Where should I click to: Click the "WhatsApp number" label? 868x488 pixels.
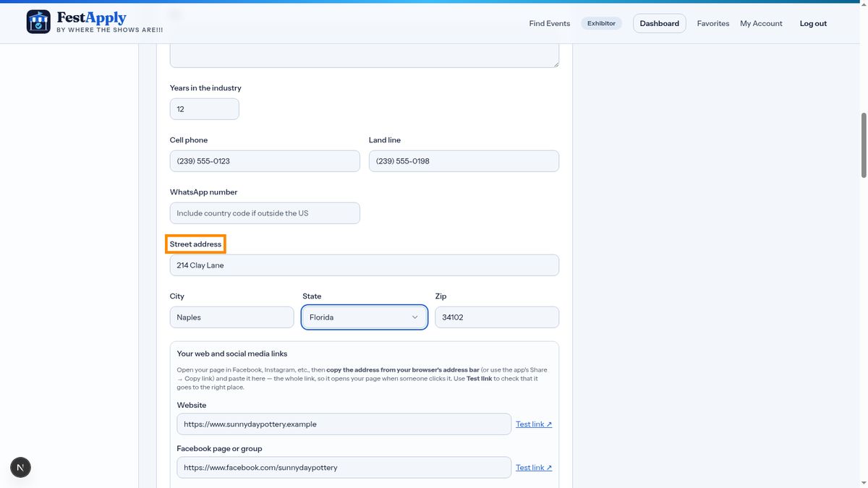point(204,192)
